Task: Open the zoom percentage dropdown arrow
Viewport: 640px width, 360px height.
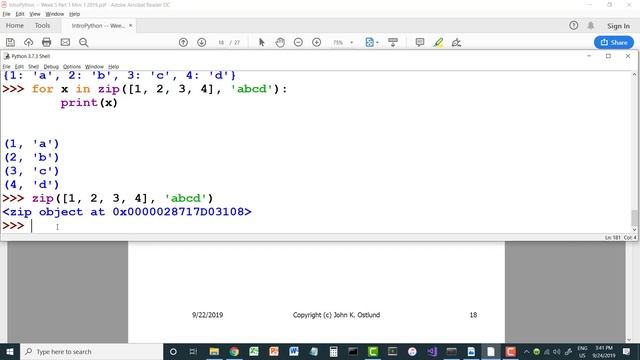Action: point(351,42)
